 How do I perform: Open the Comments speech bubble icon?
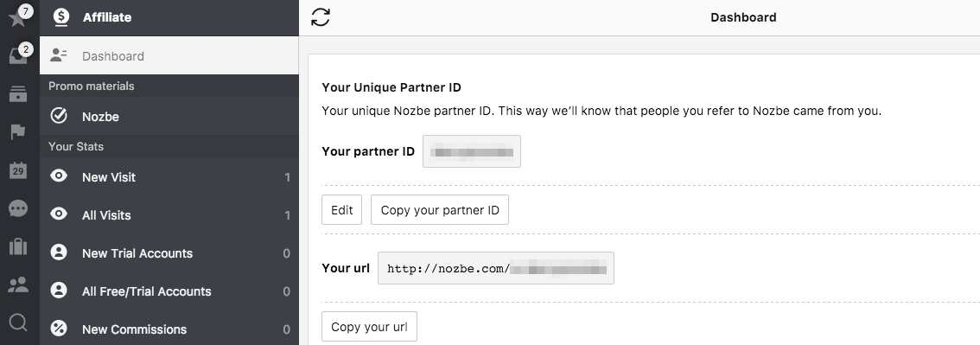[x=18, y=208]
